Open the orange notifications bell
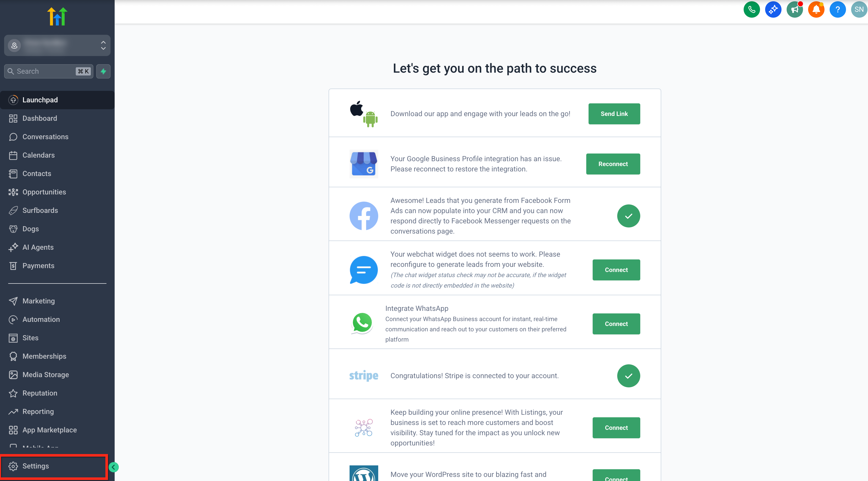This screenshot has width=868, height=481. coord(816,9)
